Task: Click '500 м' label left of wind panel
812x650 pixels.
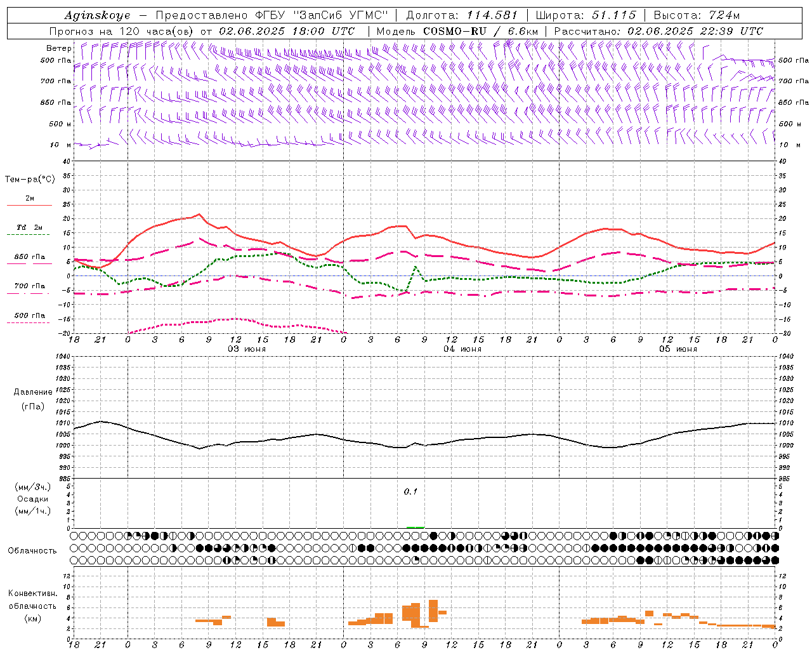Action: (60, 124)
